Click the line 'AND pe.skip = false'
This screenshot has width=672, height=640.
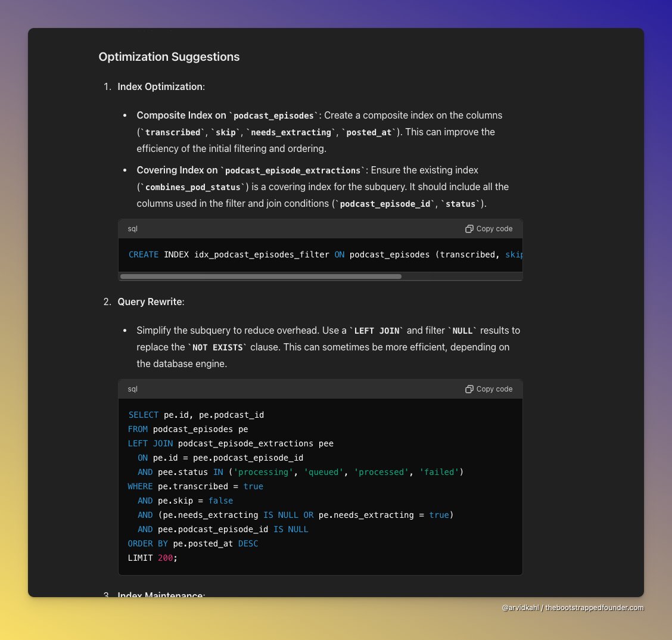185,501
